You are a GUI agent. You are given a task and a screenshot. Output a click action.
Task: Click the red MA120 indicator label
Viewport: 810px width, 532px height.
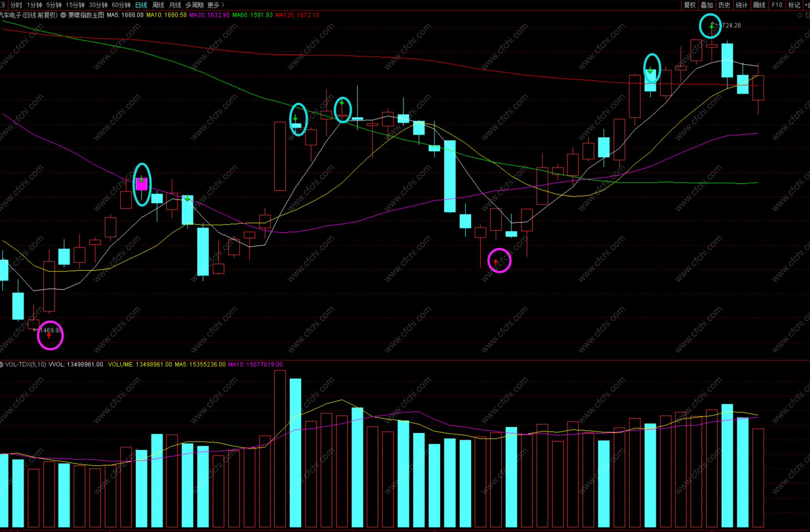pos(297,15)
